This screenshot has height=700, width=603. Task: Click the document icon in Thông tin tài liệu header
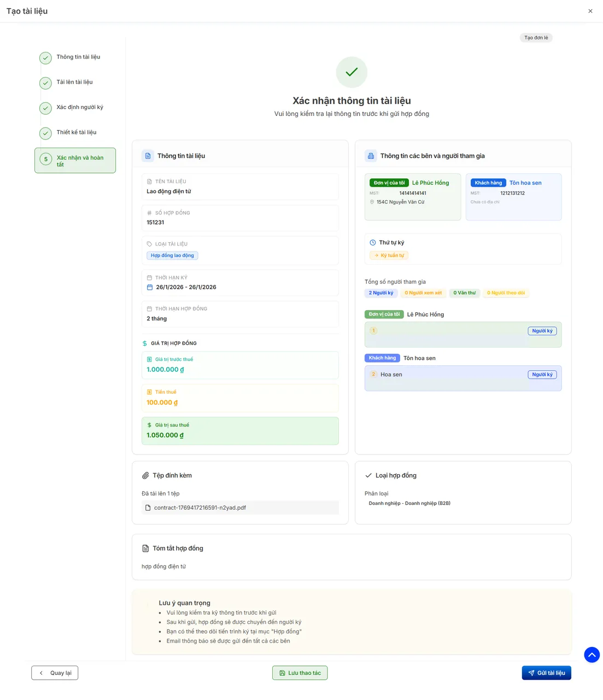pyautogui.click(x=148, y=156)
